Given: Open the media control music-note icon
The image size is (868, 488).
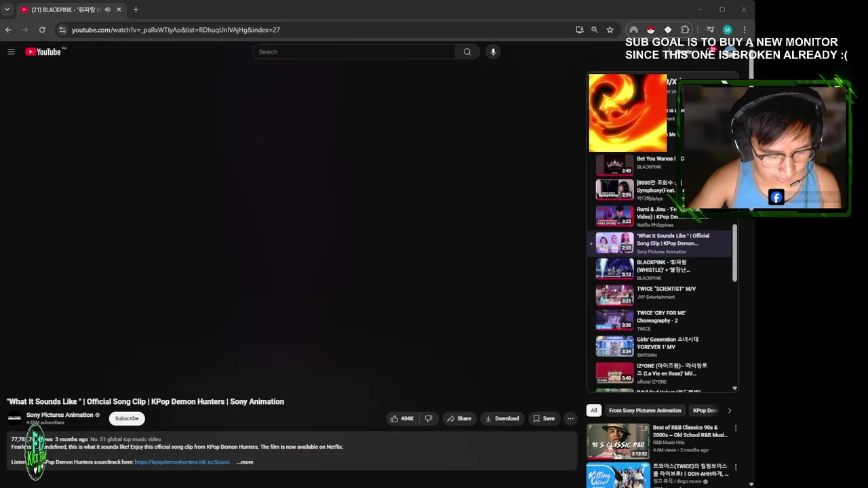Looking at the screenshot, I should pos(710,30).
